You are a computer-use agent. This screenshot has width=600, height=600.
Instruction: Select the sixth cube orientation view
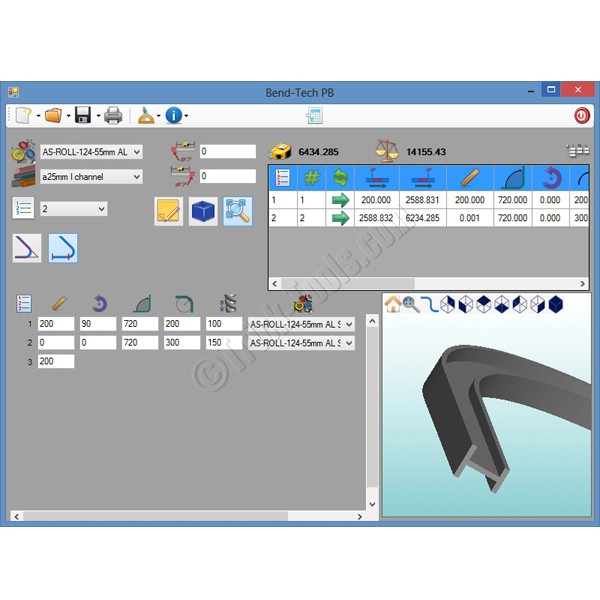(537, 305)
